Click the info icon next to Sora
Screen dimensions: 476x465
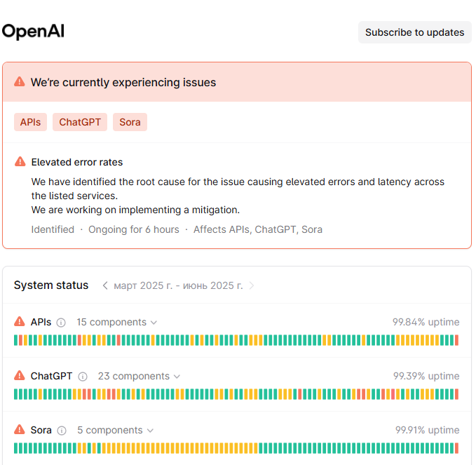[62, 431]
